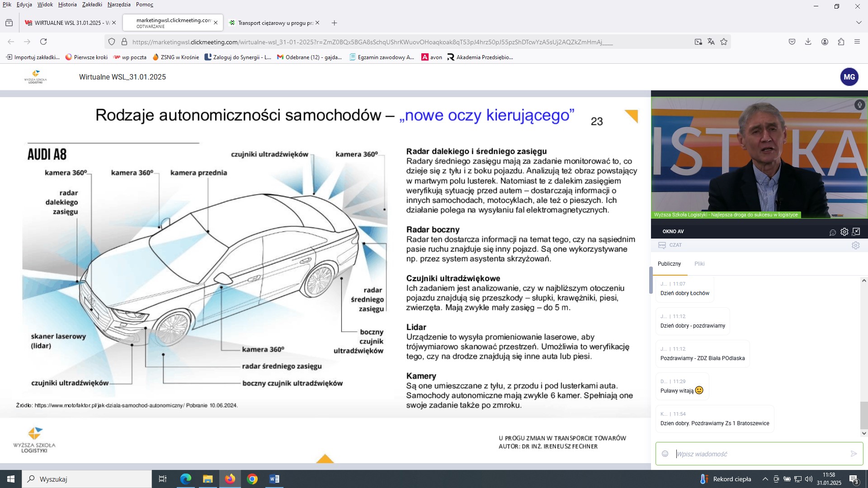
Task: Save page to Pocket
Action: pyautogui.click(x=792, y=42)
